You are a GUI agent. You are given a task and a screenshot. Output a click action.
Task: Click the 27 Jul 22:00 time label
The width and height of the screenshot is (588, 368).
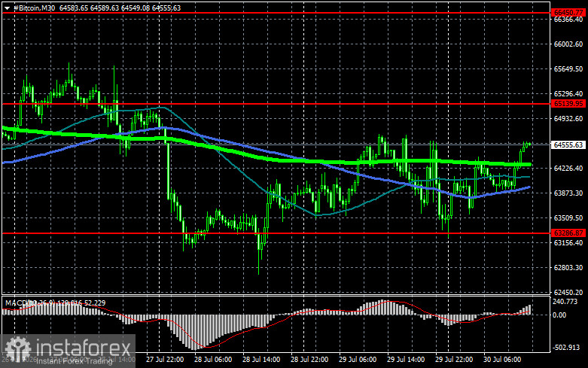point(165,360)
